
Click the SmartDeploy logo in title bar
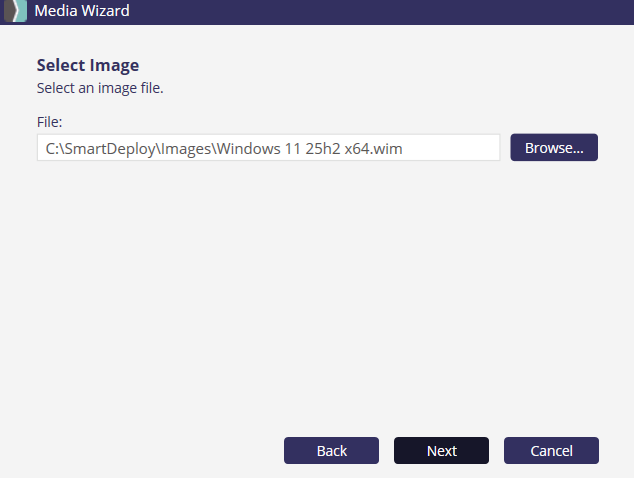[14, 12]
